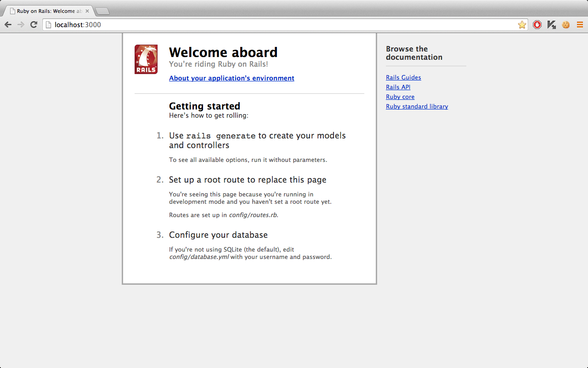Open the Ruby core link
This screenshot has width=588, height=368.
pyautogui.click(x=400, y=97)
